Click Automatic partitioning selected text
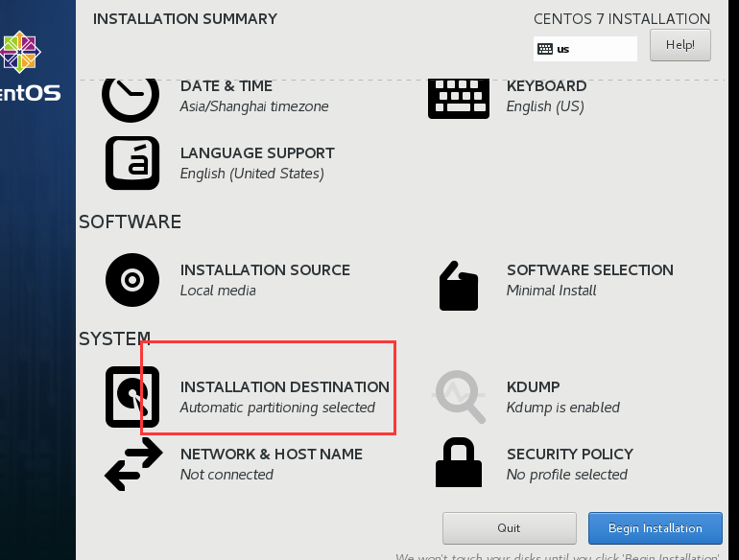 277,408
